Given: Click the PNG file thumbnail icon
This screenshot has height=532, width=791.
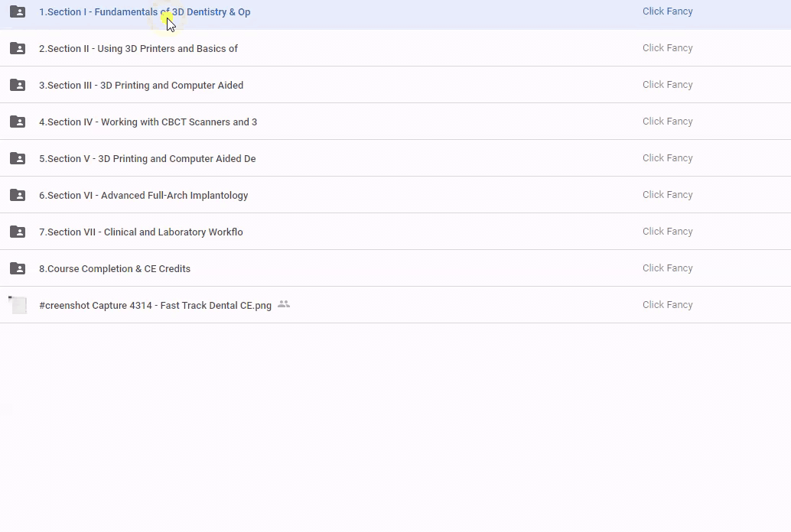Looking at the screenshot, I should [x=18, y=305].
